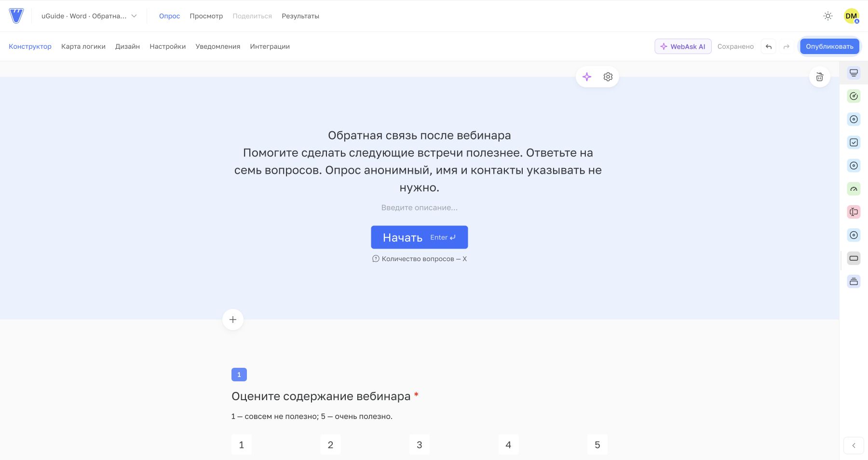Select rating value 3
Viewport: 868px width, 460px height.
pyautogui.click(x=420, y=445)
